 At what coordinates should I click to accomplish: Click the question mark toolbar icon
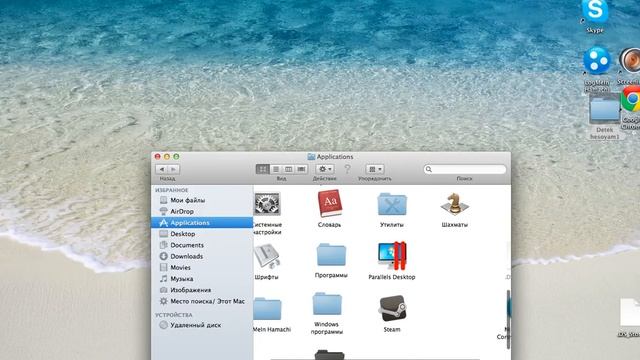(x=347, y=169)
